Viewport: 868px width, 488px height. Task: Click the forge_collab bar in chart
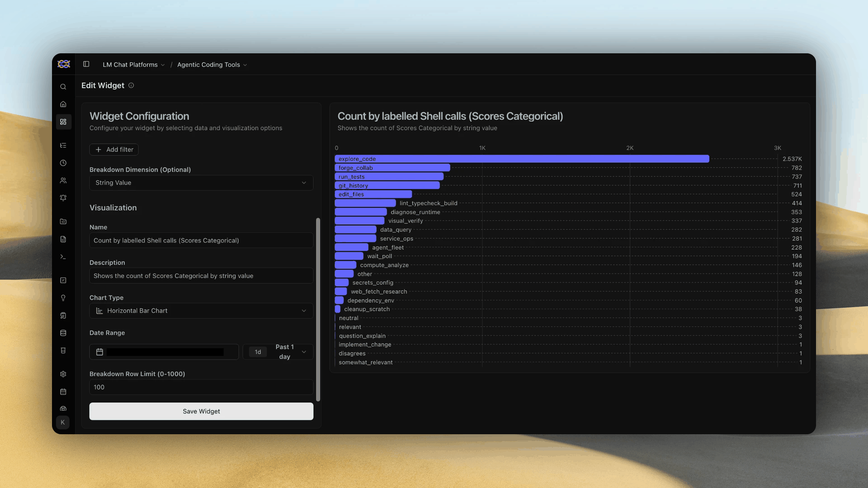point(392,168)
